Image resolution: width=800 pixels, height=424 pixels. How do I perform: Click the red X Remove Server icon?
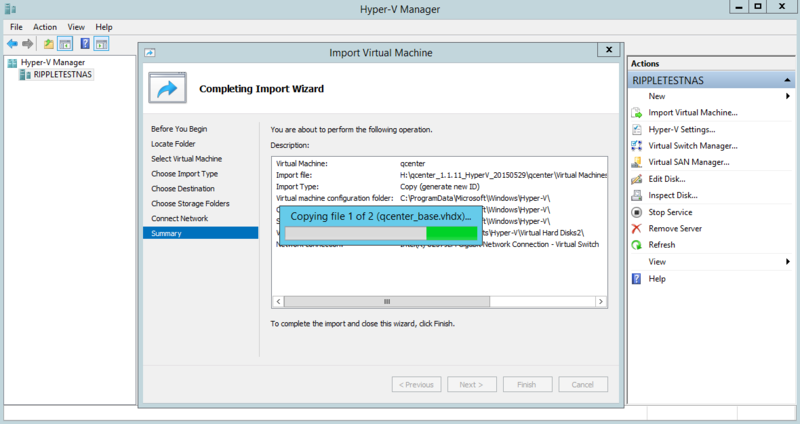(x=637, y=229)
